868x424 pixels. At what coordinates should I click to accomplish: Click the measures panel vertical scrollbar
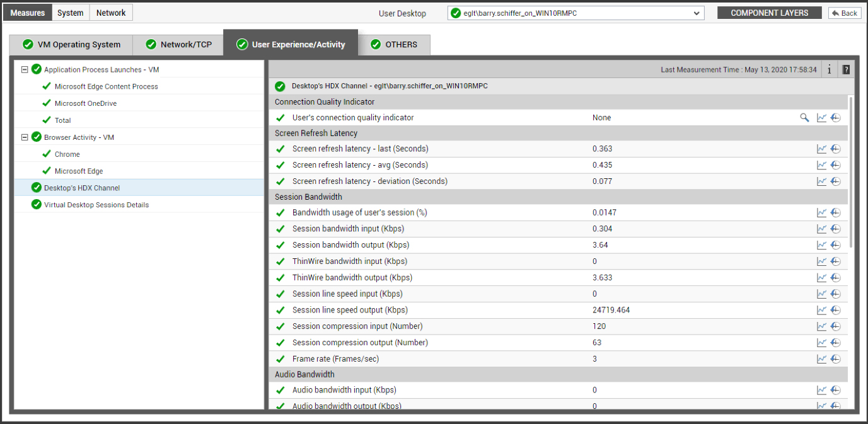tap(852, 171)
